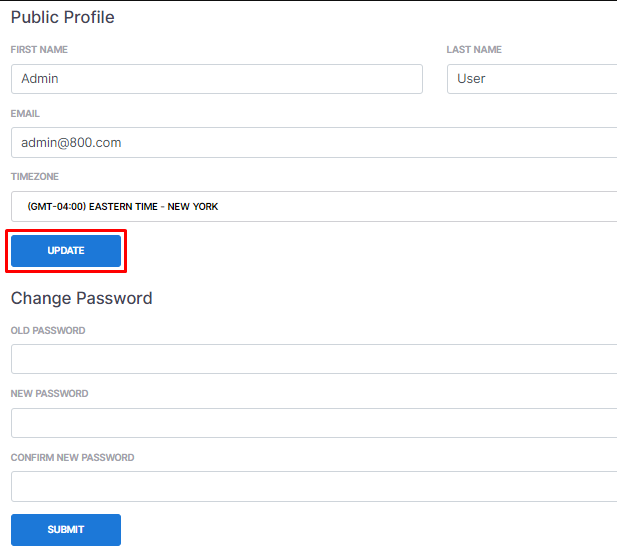Click the FIRST NAME label
617x558 pixels.
click(x=39, y=50)
